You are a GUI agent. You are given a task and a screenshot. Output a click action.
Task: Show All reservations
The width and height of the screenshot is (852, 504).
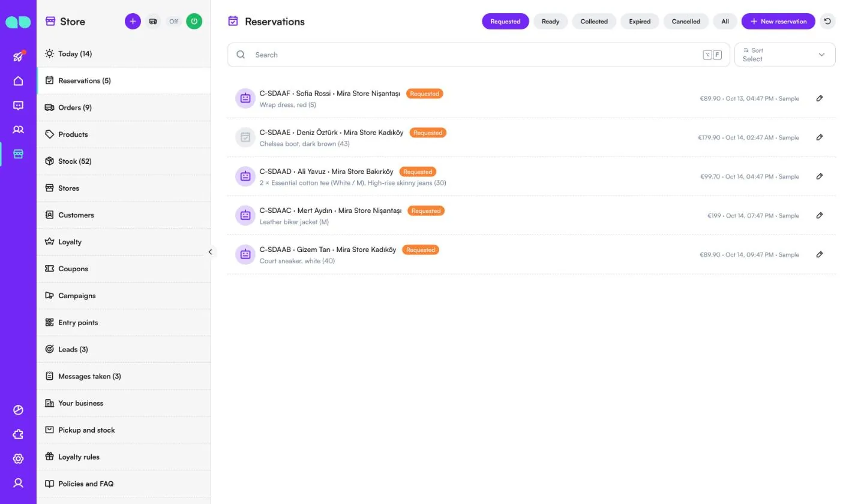725,21
